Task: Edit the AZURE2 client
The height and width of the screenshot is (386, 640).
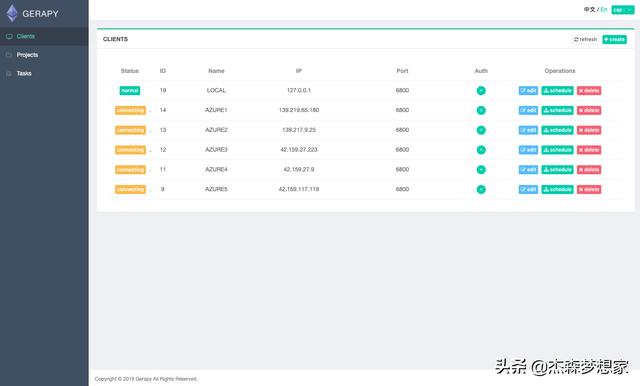Action: (528, 130)
